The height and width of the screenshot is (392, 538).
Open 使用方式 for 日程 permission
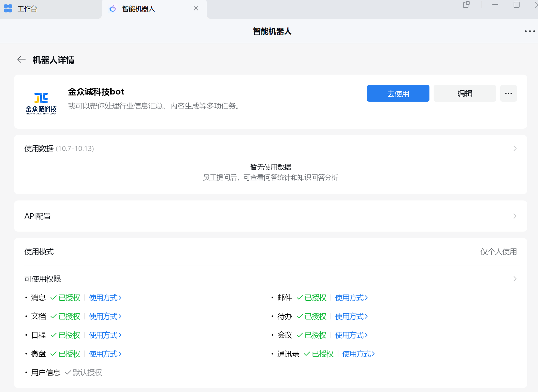click(x=105, y=335)
